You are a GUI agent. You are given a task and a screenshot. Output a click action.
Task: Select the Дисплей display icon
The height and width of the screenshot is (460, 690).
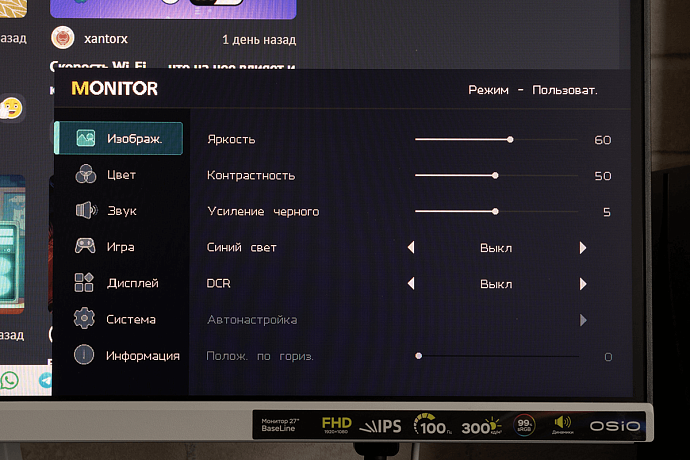tap(85, 283)
